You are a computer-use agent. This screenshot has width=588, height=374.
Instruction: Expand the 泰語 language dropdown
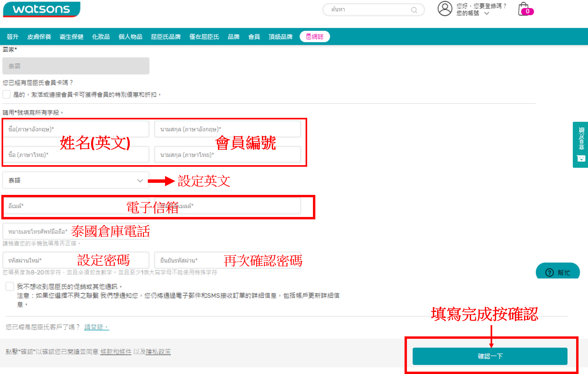click(76, 180)
